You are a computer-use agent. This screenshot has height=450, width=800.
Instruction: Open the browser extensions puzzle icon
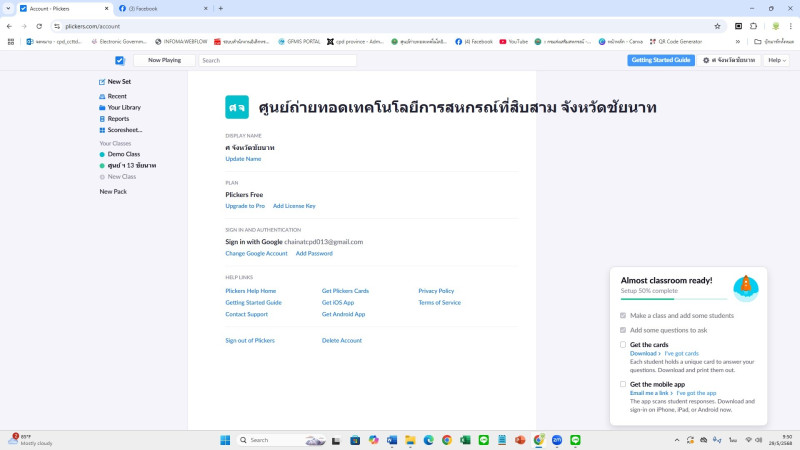click(754, 26)
